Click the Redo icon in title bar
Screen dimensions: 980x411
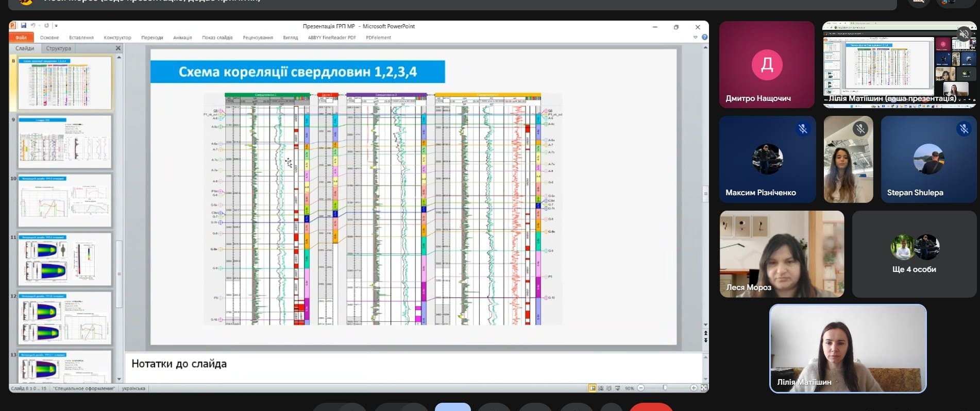point(46,26)
